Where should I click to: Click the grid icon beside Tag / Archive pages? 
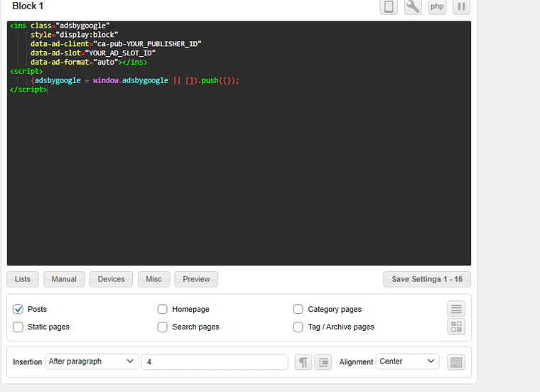[x=456, y=327]
